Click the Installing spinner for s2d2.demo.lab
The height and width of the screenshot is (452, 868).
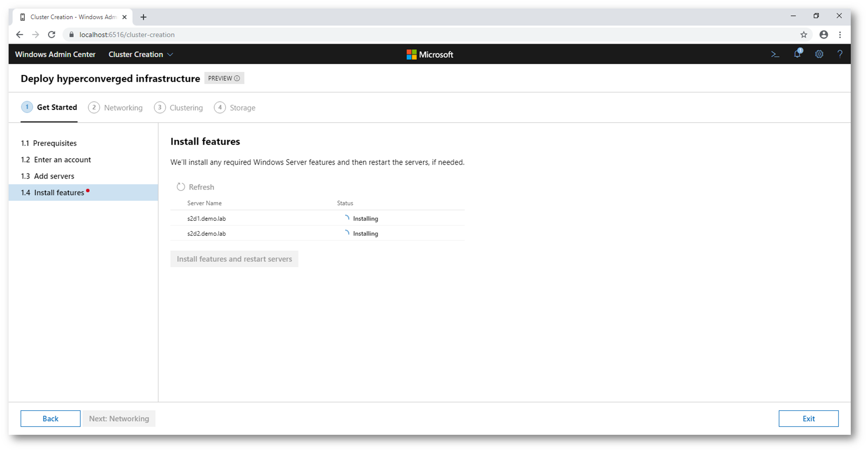click(347, 233)
